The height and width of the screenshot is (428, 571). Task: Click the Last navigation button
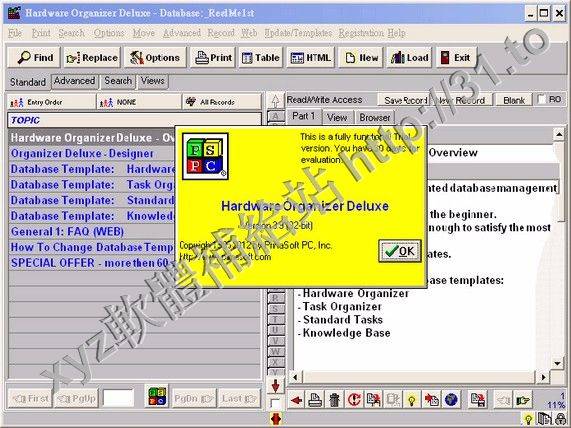[x=239, y=398]
